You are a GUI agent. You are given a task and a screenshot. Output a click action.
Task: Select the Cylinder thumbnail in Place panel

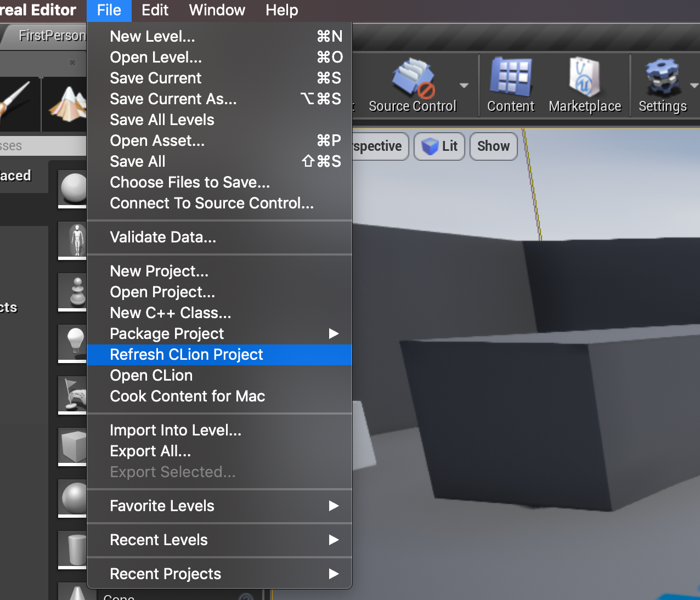click(73, 550)
